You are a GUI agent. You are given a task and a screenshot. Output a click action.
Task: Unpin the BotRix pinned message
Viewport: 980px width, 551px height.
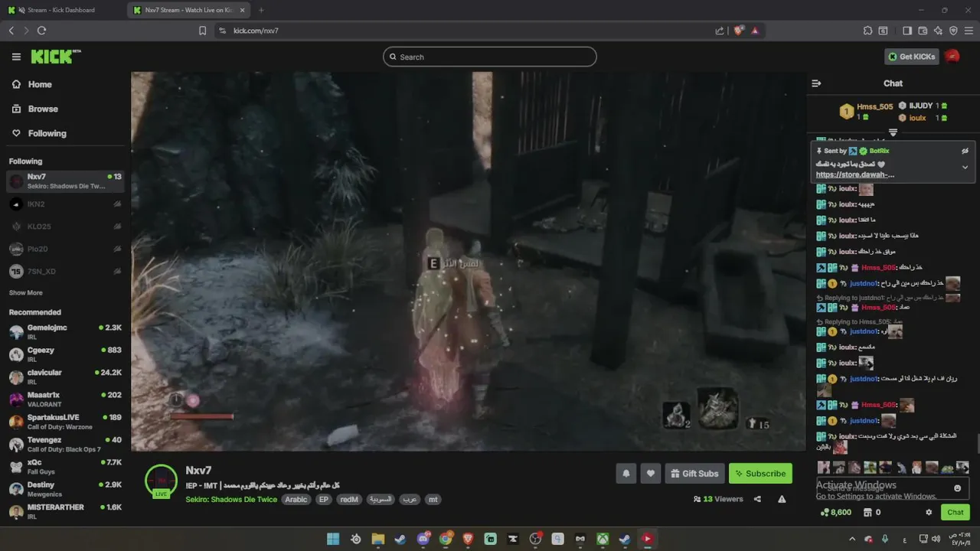tap(965, 151)
